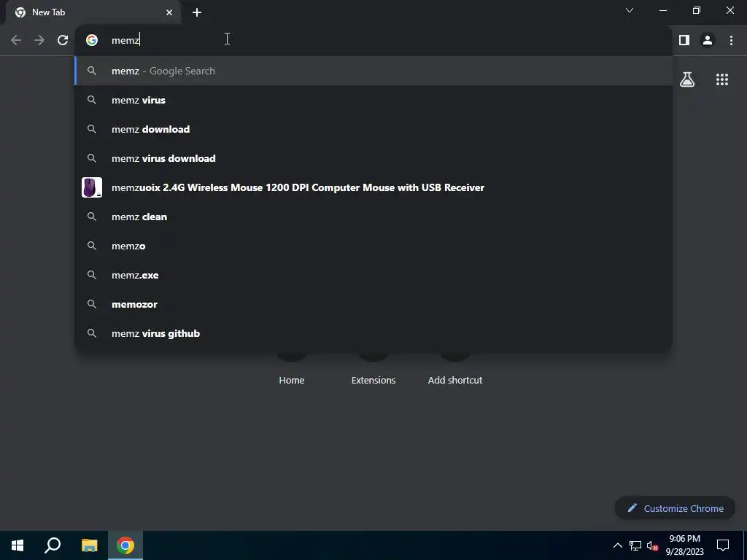Viewport: 747px width, 560px height.
Task: Click the purple mouse product thumbnail
Action: [x=92, y=187]
